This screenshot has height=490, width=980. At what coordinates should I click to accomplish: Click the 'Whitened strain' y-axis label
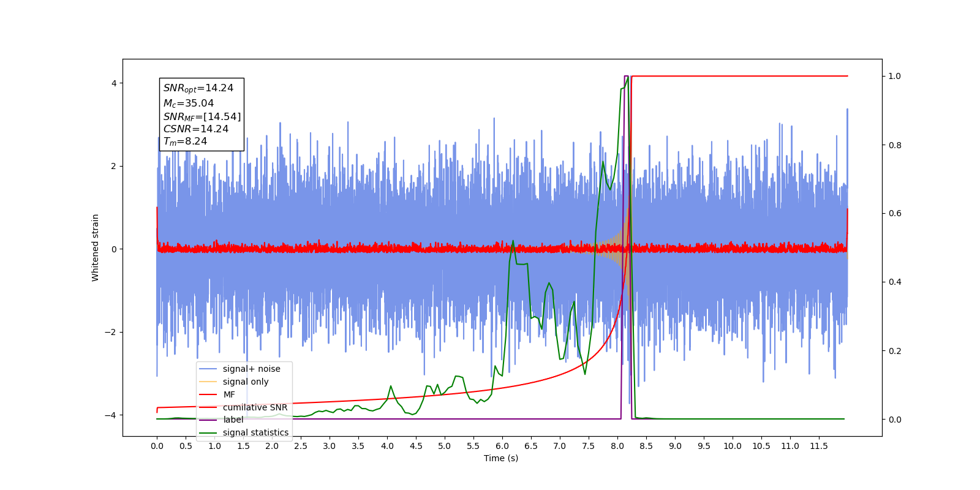coord(95,247)
